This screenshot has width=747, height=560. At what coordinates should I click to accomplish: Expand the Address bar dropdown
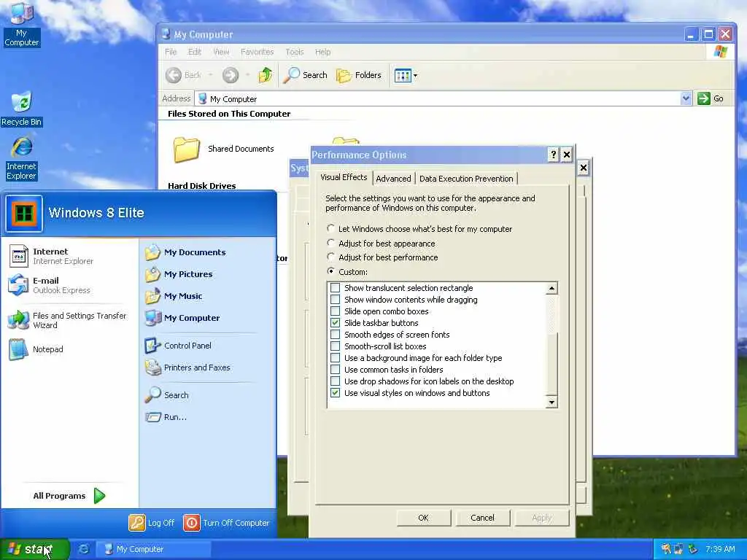[686, 98]
